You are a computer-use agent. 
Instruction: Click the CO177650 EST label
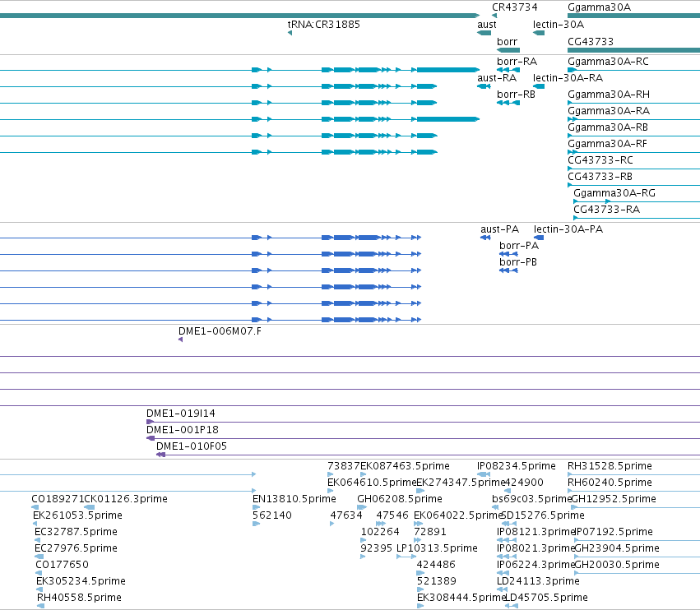click(62, 565)
